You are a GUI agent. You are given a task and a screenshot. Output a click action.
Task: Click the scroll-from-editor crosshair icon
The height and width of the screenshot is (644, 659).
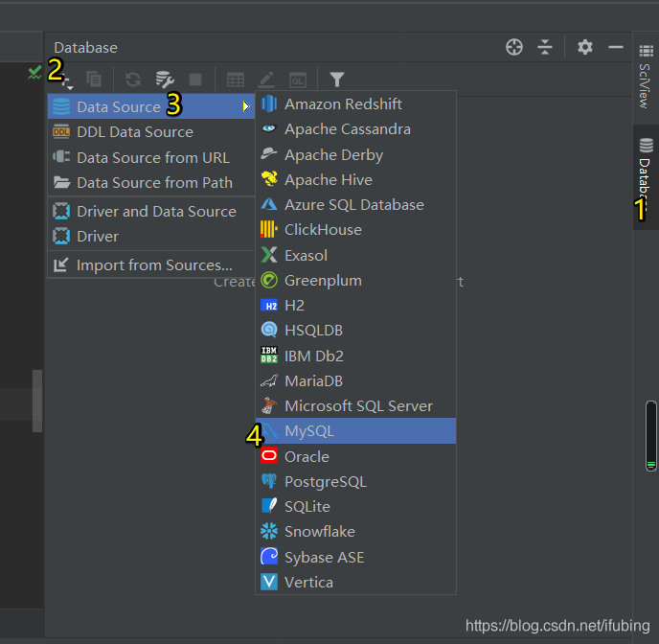(x=514, y=47)
